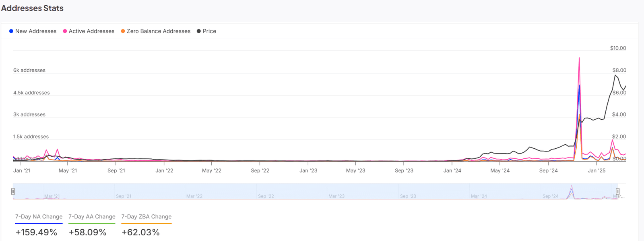
Task: Select the 7-Day ZBA Change tab
Action: coord(147,216)
